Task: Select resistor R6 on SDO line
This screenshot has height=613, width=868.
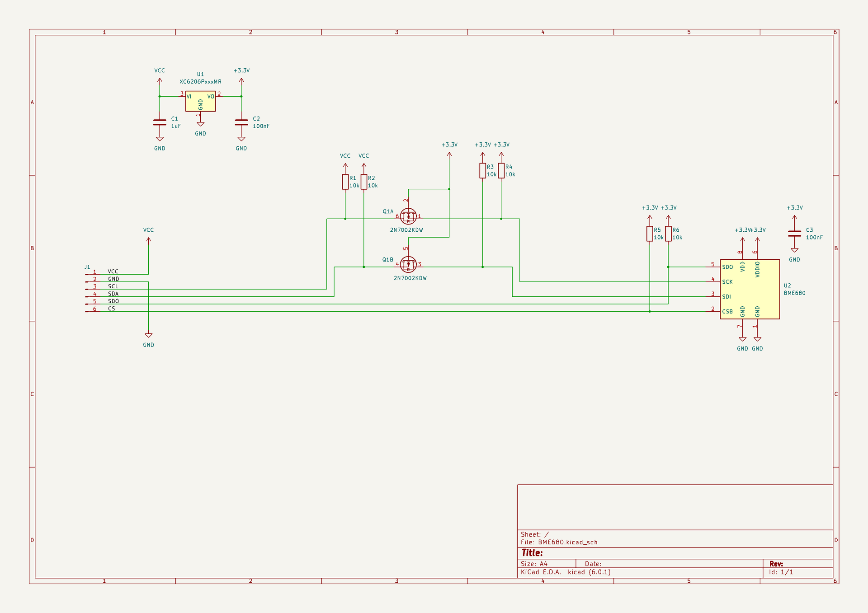Action: [668, 234]
